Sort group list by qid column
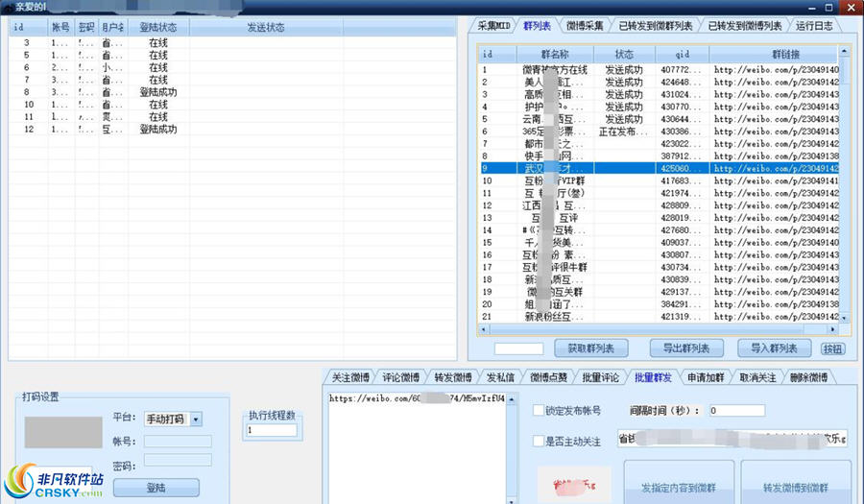 click(x=683, y=54)
